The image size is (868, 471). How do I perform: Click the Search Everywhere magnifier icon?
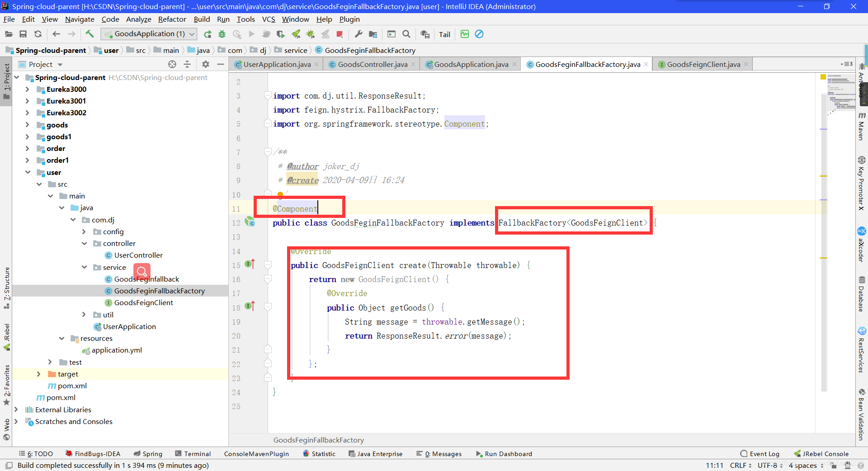(406, 34)
